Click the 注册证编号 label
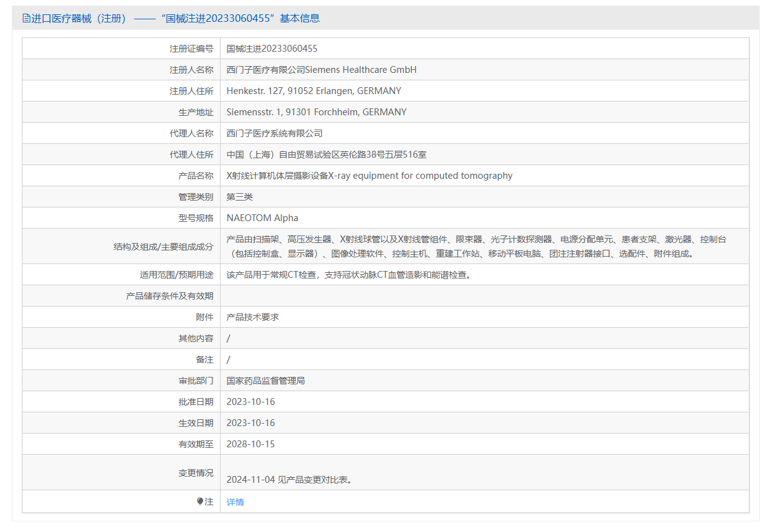 [x=191, y=49]
